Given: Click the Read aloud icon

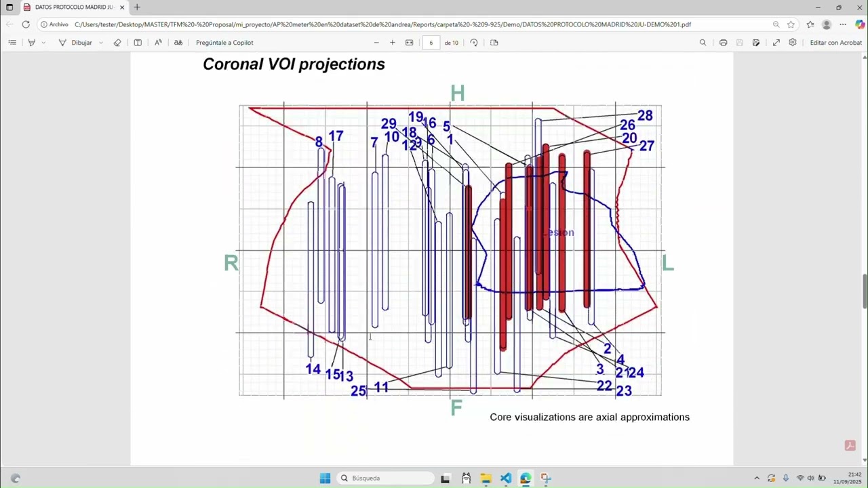Looking at the screenshot, I should [158, 42].
